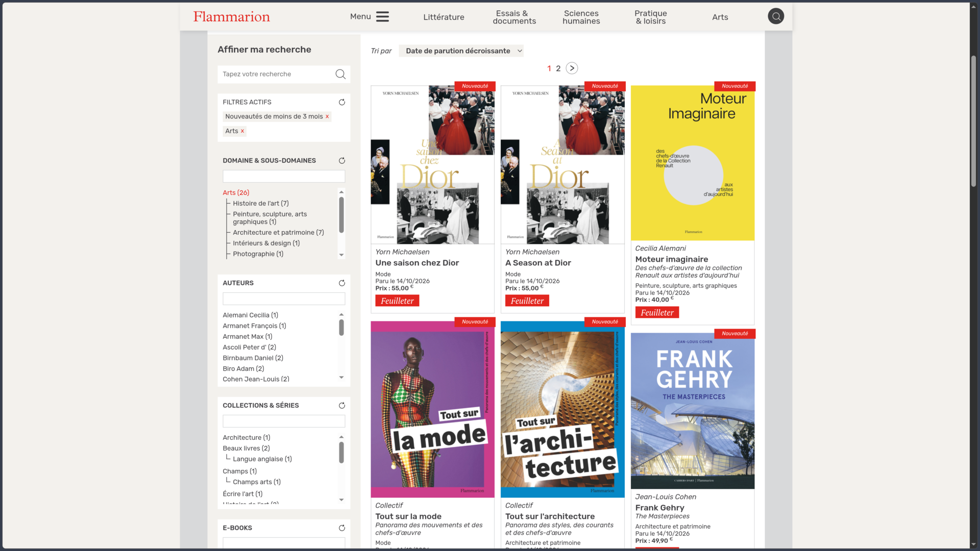Click the Tapez votre recherche field
Screen dimensions: 980x551
tap(276, 74)
